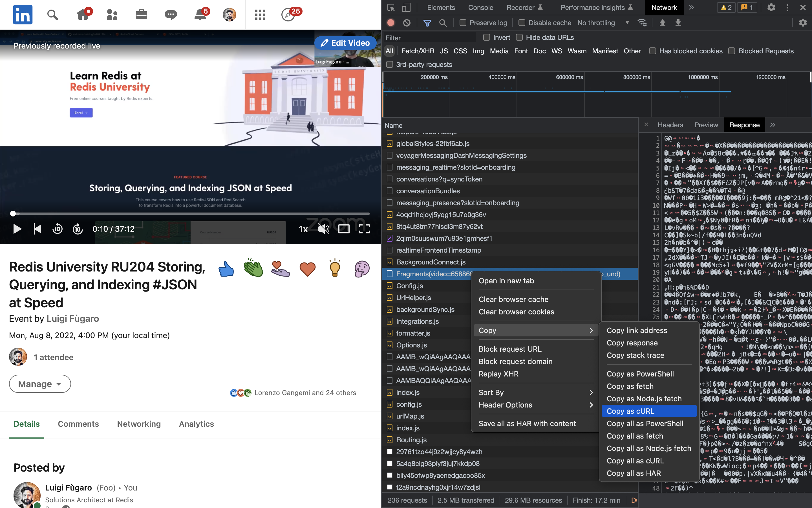The width and height of the screenshot is (812, 508).
Task: Change the 1x playback speed
Action: (303, 229)
